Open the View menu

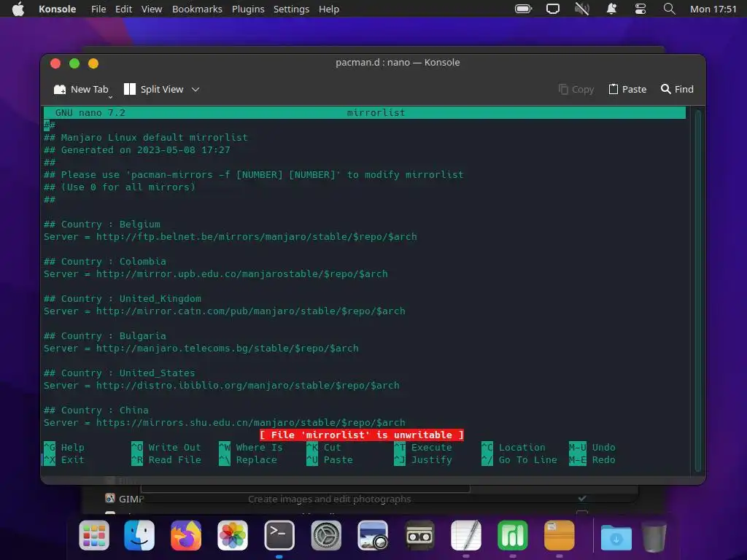coord(152,9)
